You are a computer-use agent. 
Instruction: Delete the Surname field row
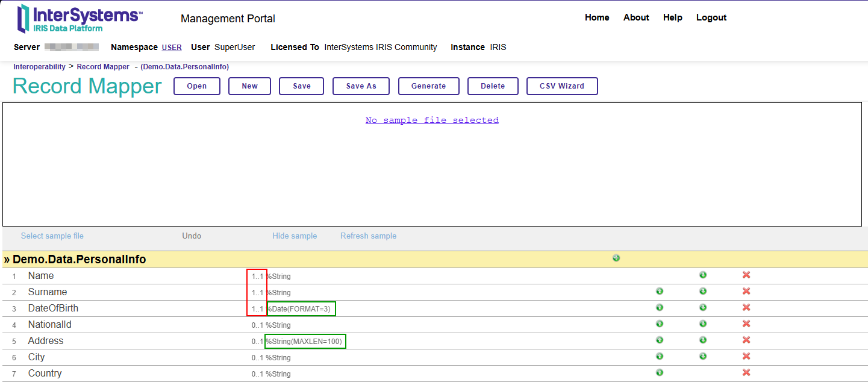click(x=746, y=292)
